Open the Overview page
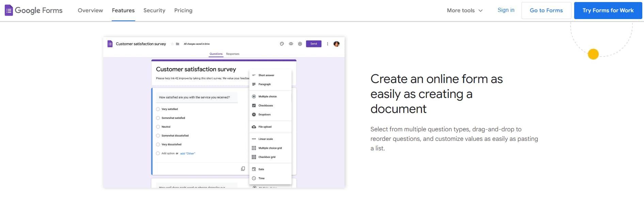 [x=90, y=11]
